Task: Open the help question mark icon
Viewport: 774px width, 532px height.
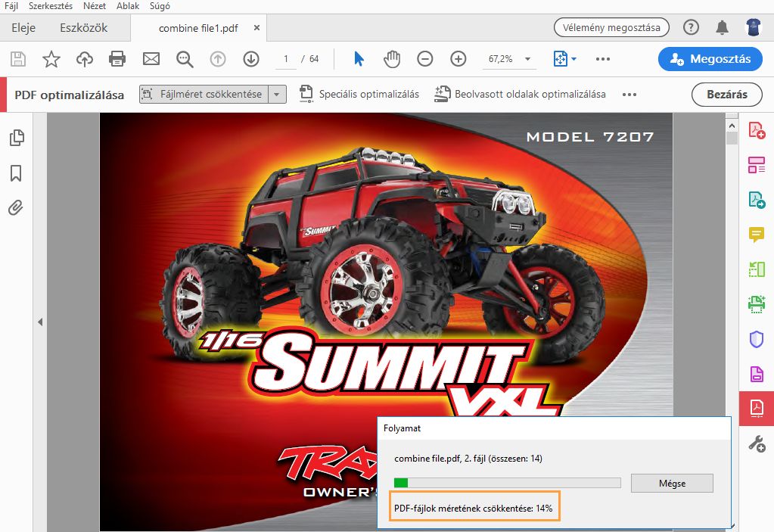Action: pyautogui.click(x=691, y=27)
